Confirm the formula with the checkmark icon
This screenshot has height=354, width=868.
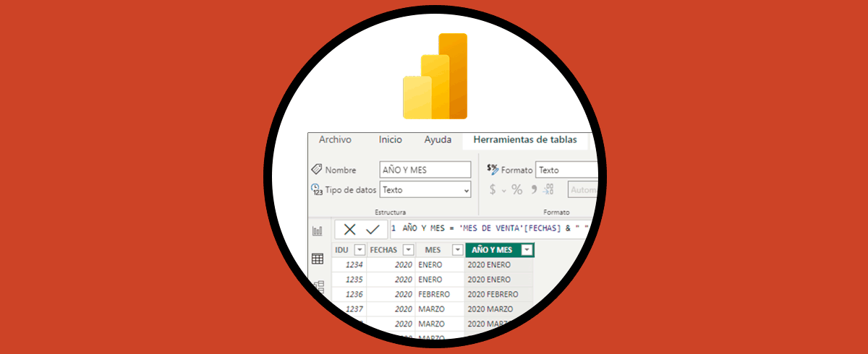pyautogui.click(x=373, y=230)
